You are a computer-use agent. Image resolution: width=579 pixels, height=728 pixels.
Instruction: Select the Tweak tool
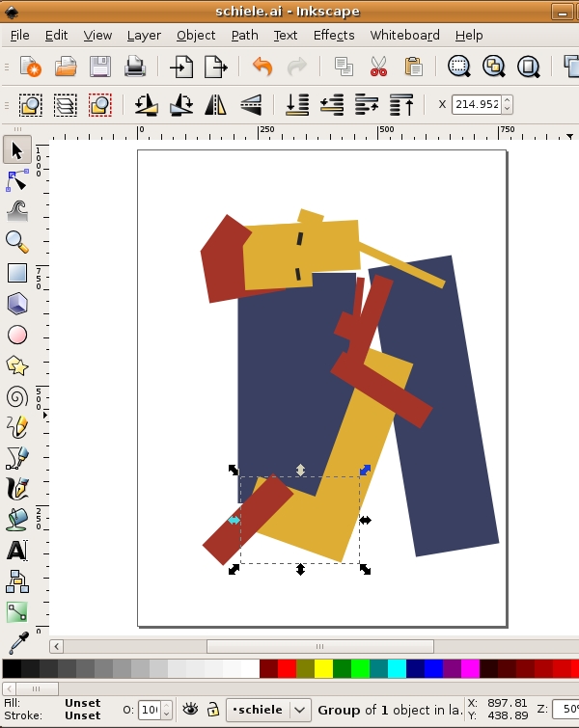pyautogui.click(x=17, y=211)
